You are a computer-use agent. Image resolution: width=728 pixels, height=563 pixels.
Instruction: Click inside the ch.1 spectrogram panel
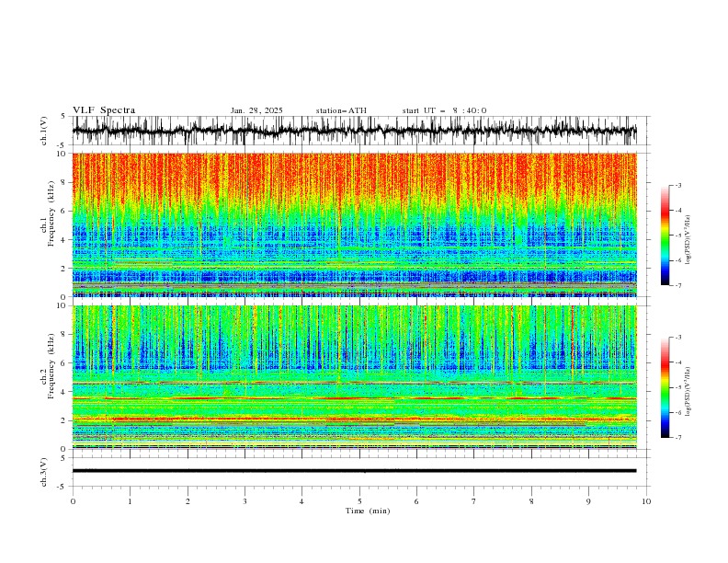[354, 224]
